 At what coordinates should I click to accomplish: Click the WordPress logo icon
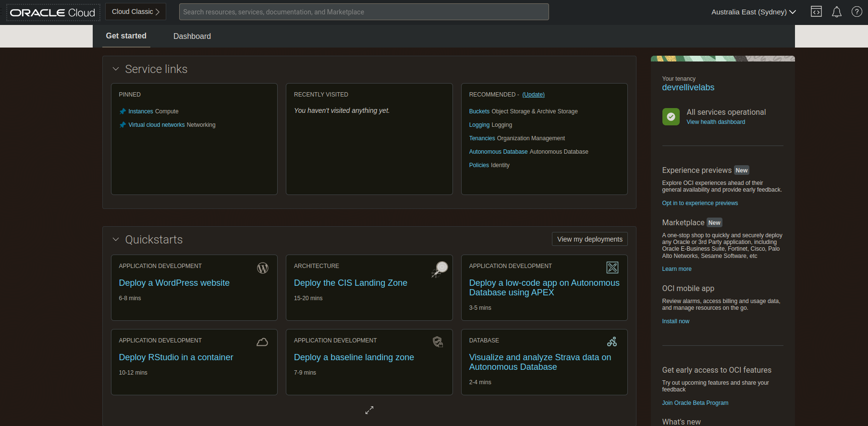coord(263,268)
